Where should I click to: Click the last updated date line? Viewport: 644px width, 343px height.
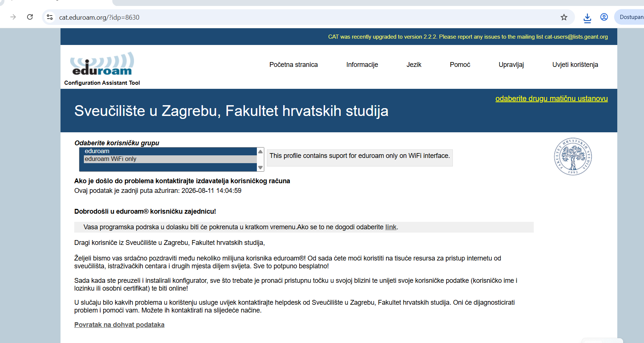click(158, 191)
